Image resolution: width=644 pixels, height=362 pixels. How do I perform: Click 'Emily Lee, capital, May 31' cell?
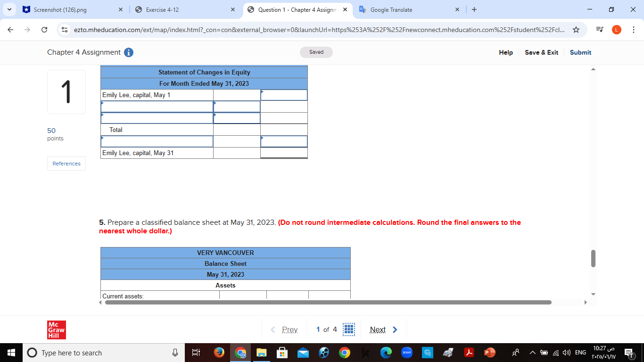[x=157, y=153]
